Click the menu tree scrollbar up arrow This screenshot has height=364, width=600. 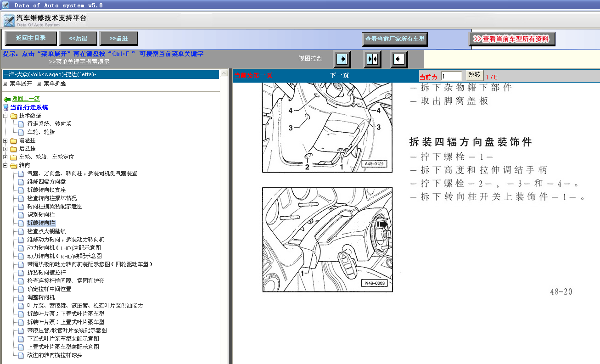click(224, 73)
